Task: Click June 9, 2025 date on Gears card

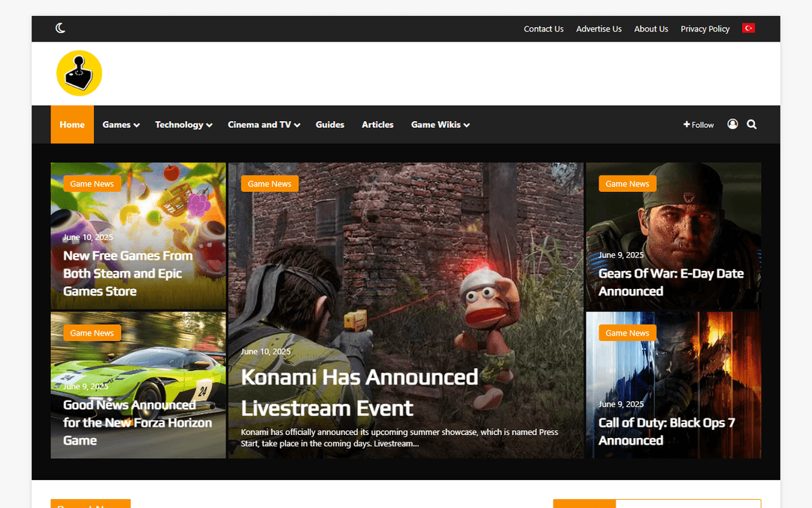Action: tap(621, 255)
